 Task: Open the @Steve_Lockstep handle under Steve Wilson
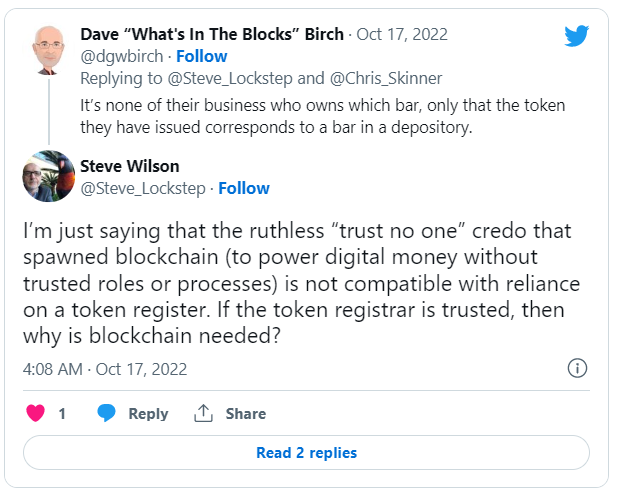coord(143,189)
